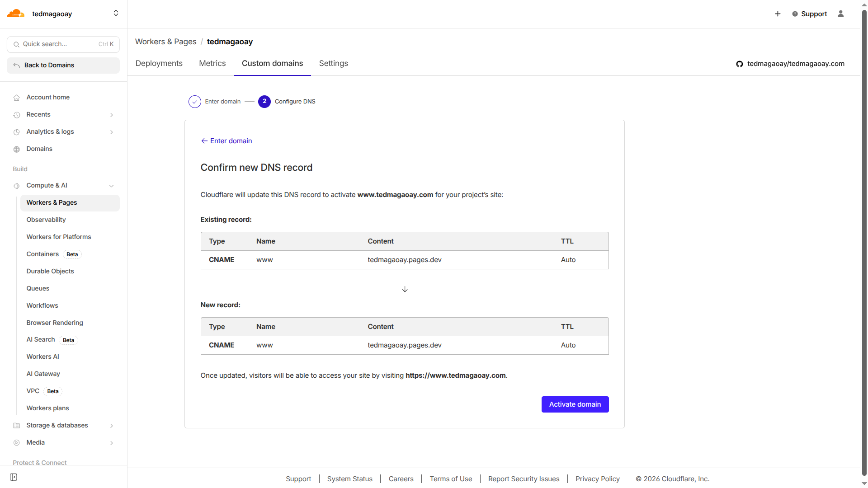Click the Media icon in sidebar
The height and width of the screenshot is (488, 868).
point(17,443)
